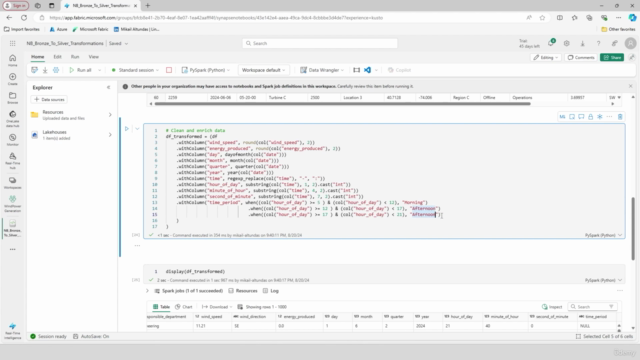This screenshot has width=640, height=360.
Task: Click the green Share button
Action: [x=612, y=58]
